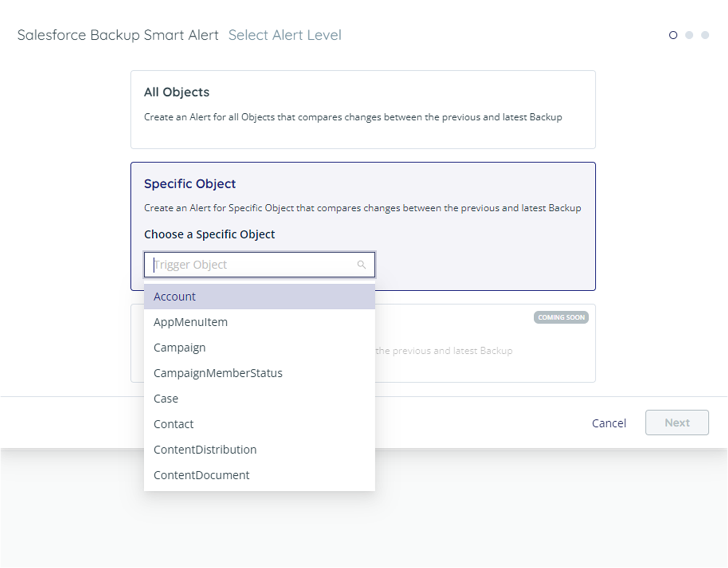The height and width of the screenshot is (568, 728).
Task: Select Campaign as the trigger object
Action: pos(179,347)
